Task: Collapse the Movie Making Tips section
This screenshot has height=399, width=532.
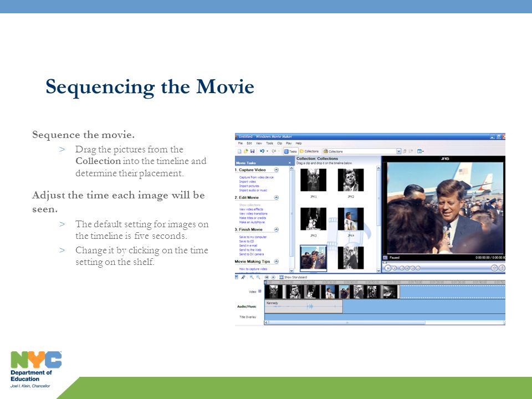Action: (276, 261)
